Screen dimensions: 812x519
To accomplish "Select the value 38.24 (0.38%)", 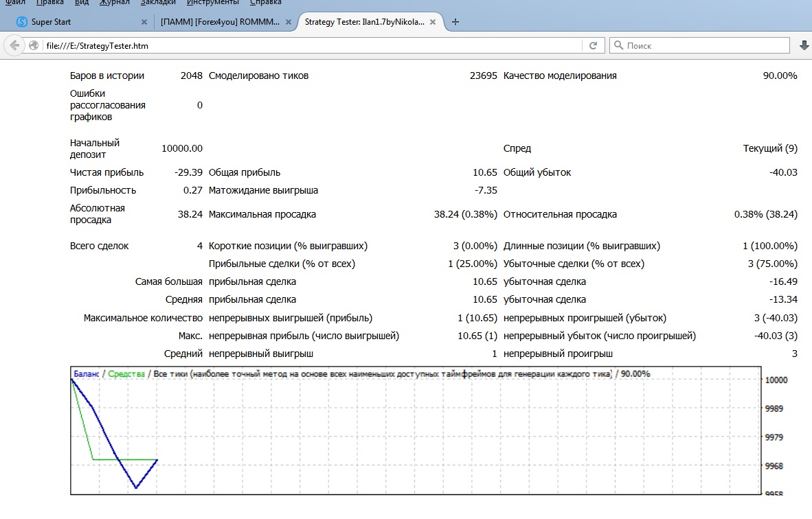I will click(x=466, y=214).
